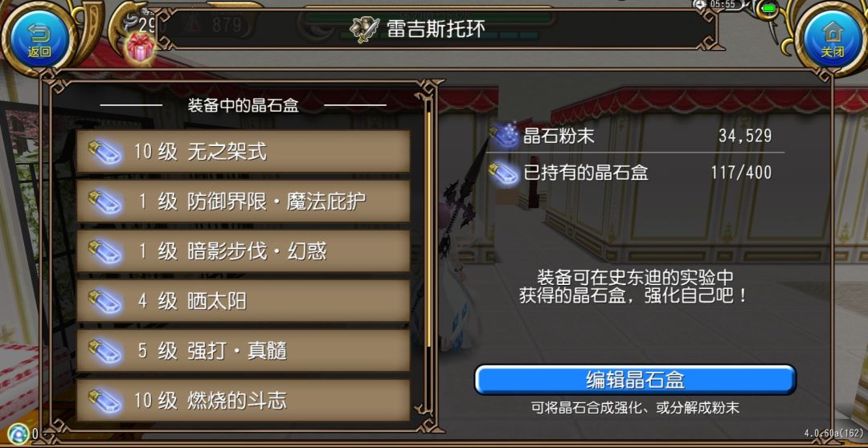The height and width of the screenshot is (448, 868).
Task: Click the crystal icon beside 无之架式
Action: [104, 152]
